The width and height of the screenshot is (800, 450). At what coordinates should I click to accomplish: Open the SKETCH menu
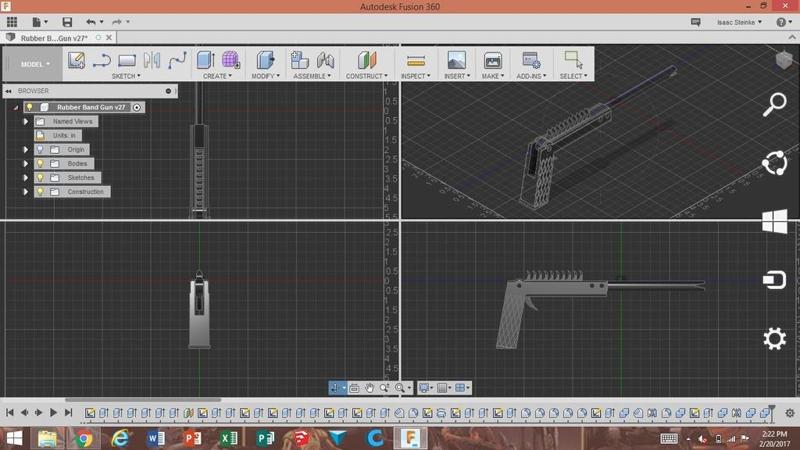tap(126, 76)
